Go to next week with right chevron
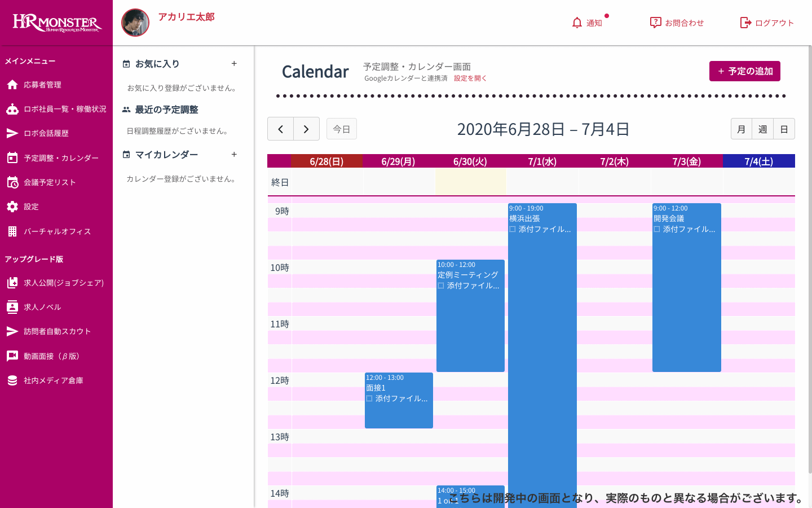 pyautogui.click(x=306, y=129)
